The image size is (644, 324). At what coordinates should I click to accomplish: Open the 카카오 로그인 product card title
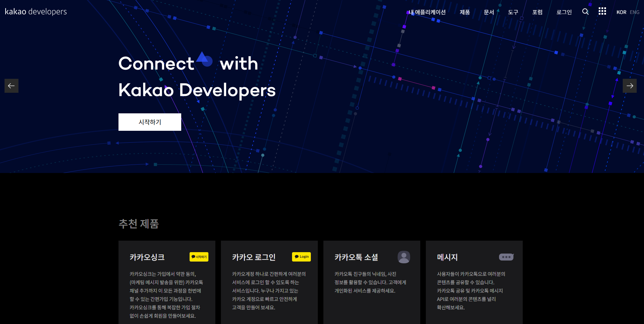(x=254, y=257)
